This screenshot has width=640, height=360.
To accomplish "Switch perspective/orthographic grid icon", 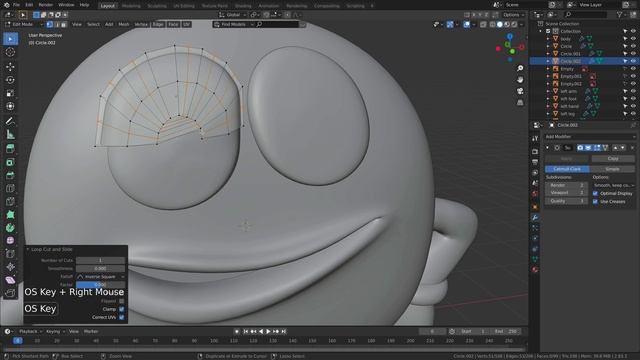I will click(x=520, y=102).
